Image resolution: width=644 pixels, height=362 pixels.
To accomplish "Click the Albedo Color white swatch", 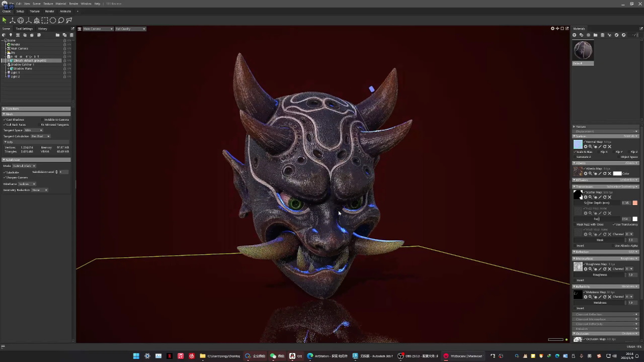I will tap(617, 173).
